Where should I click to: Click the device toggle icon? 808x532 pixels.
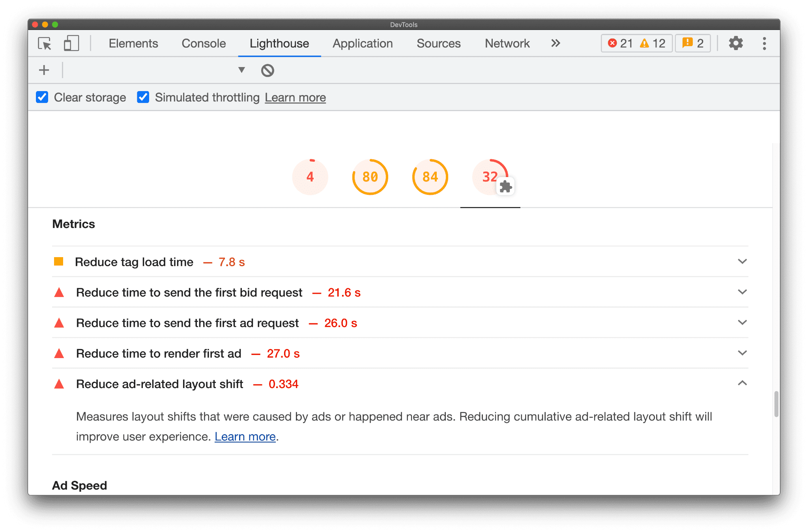pyautogui.click(x=70, y=44)
